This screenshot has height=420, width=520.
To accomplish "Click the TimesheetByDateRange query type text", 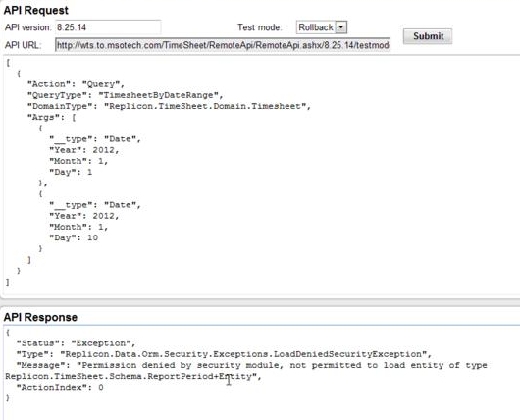I will pos(159,95).
